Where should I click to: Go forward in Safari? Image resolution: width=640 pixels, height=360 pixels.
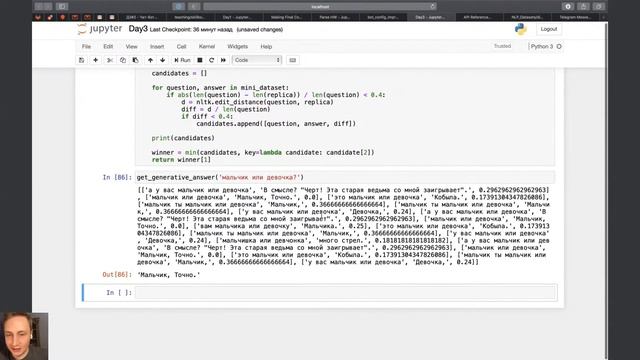click(x=48, y=6)
